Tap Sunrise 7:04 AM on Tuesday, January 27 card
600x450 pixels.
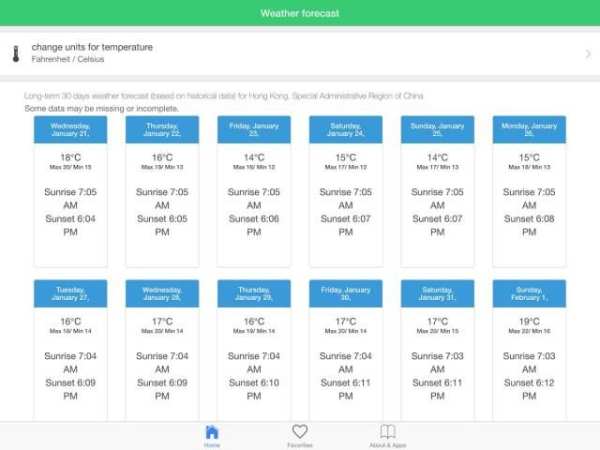pyautogui.click(x=70, y=362)
